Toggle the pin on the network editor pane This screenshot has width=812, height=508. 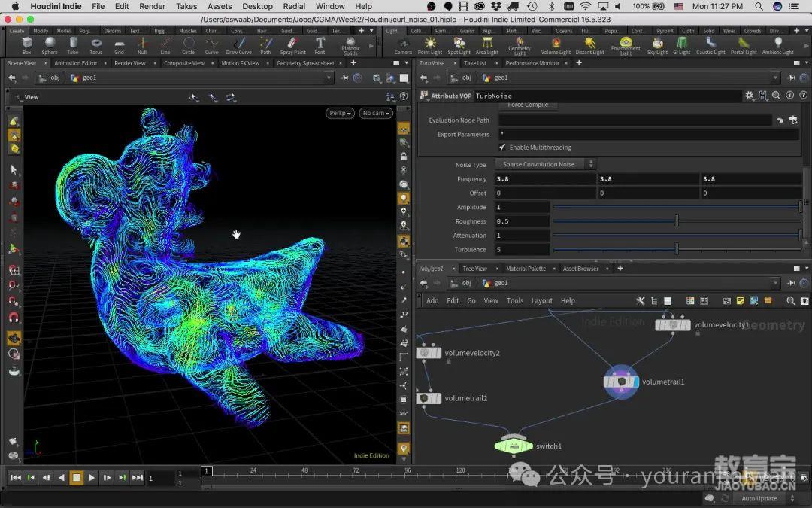tap(791, 283)
